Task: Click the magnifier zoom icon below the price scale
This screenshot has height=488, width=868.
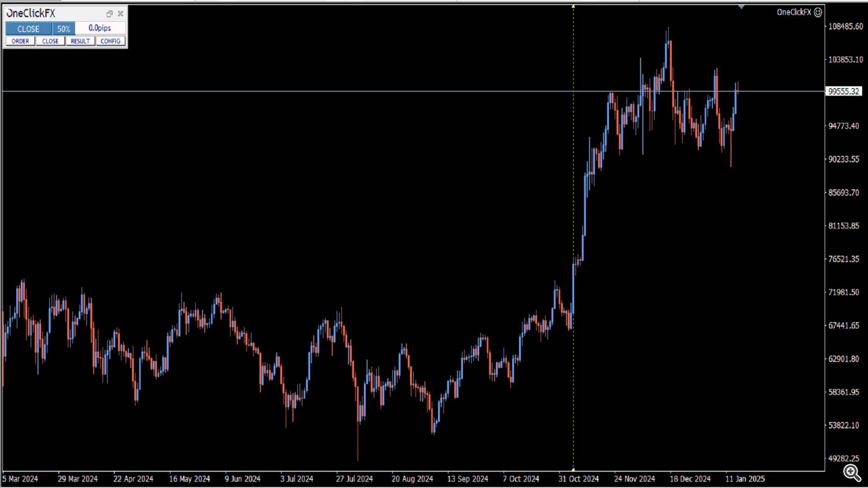Action: click(x=851, y=472)
